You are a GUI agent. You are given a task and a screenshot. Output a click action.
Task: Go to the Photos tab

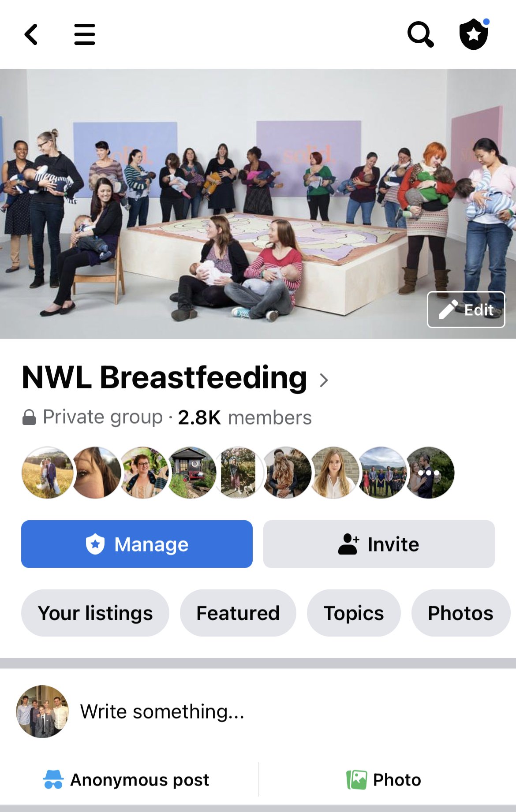461,613
